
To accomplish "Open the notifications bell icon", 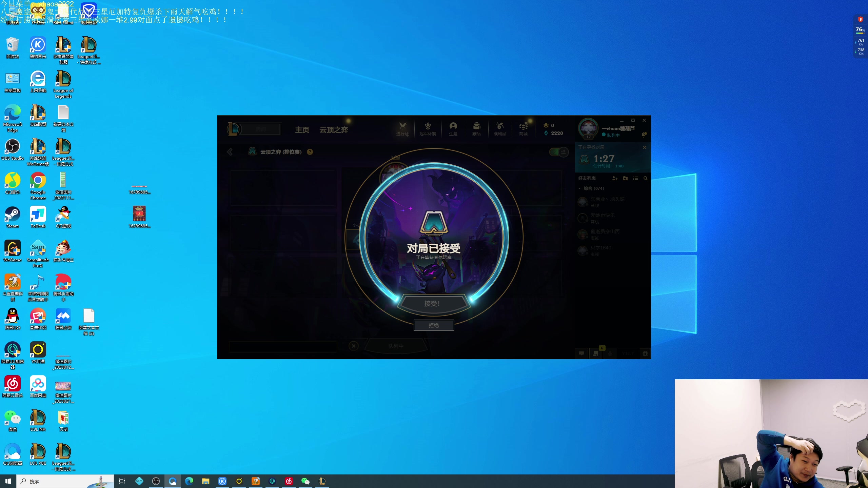I will pos(644,135).
